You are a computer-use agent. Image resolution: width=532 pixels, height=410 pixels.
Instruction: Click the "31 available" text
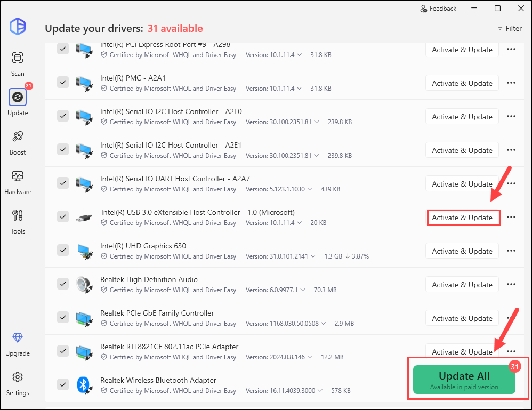tap(175, 28)
